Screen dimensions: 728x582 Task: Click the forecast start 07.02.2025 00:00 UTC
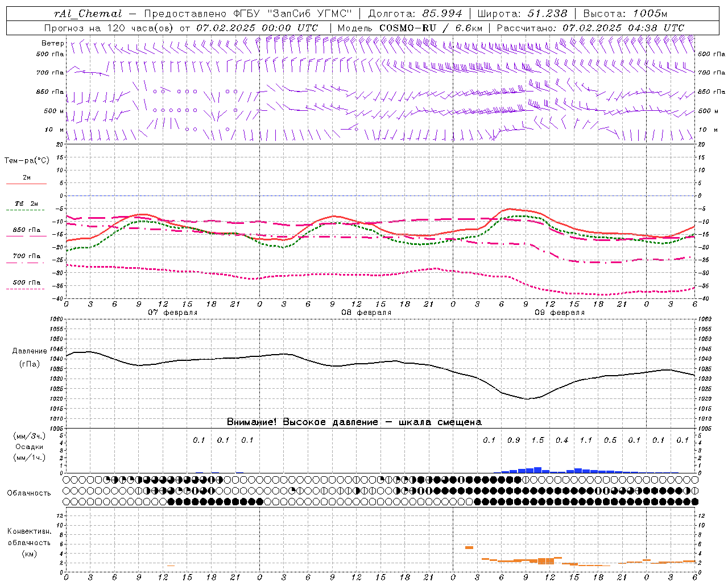257,28
